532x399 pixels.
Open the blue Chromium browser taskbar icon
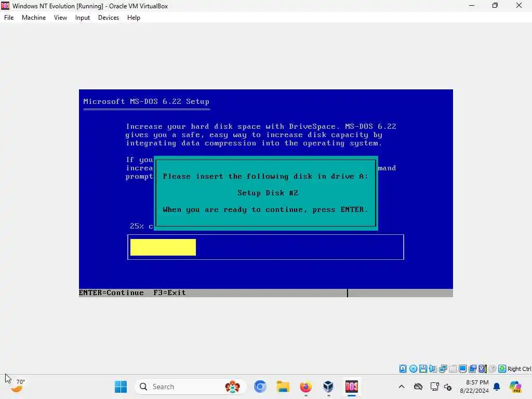point(260,387)
